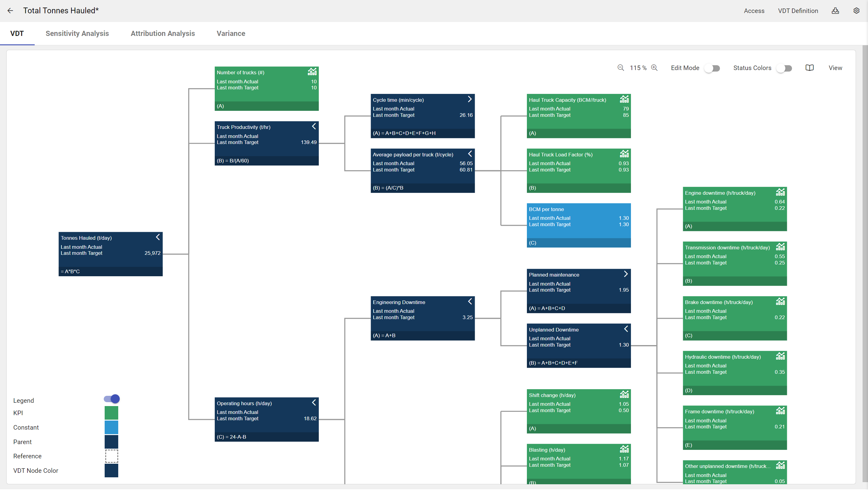Click the download icon in header
868x490 pixels.
click(835, 11)
